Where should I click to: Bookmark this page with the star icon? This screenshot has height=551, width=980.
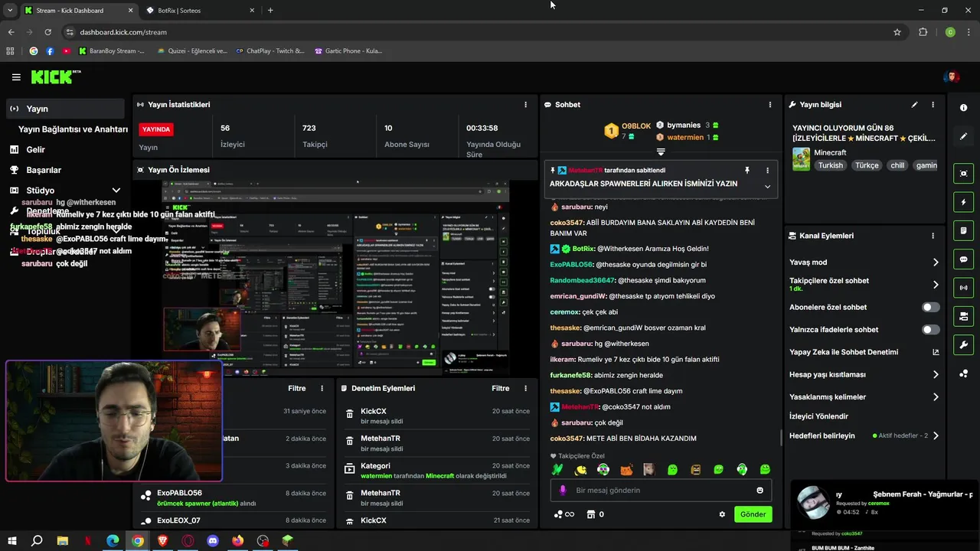[897, 32]
